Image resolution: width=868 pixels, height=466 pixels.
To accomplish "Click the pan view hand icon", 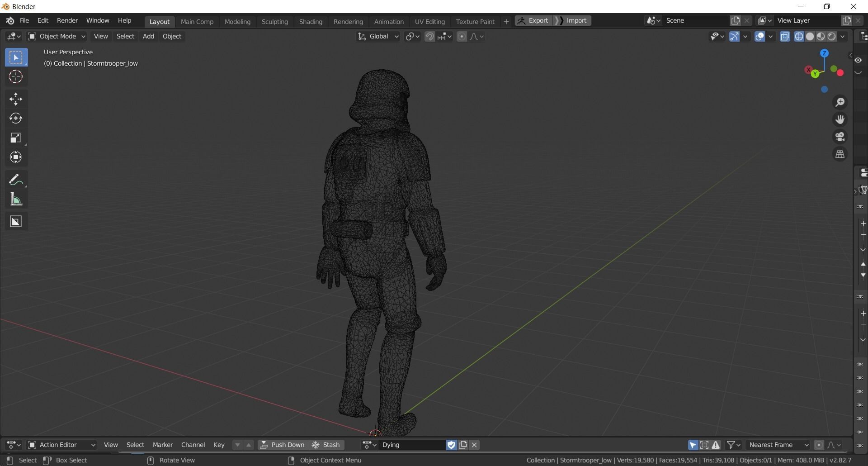I will pyautogui.click(x=840, y=119).
